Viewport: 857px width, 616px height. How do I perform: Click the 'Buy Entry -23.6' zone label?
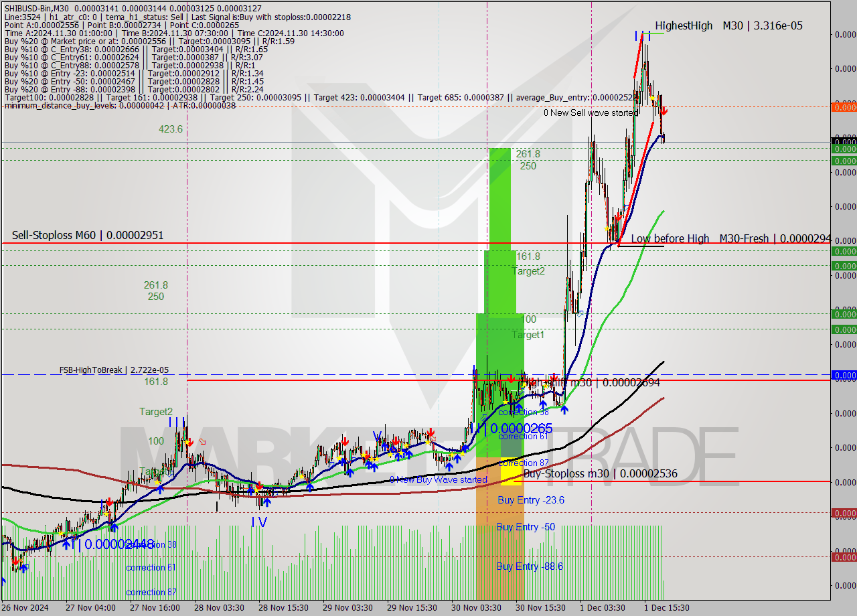click(x=531, y=500)
